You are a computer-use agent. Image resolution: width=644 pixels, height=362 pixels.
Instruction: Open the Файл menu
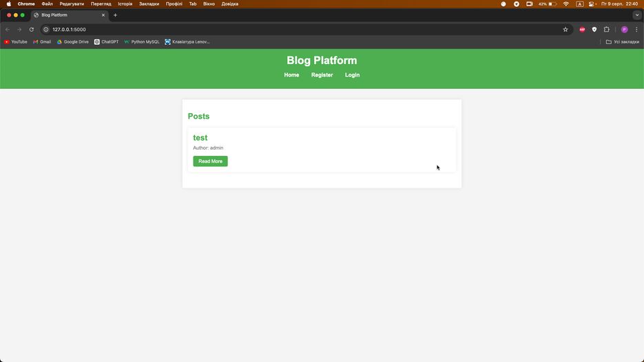pyautogui.click(x=48, y=3)
